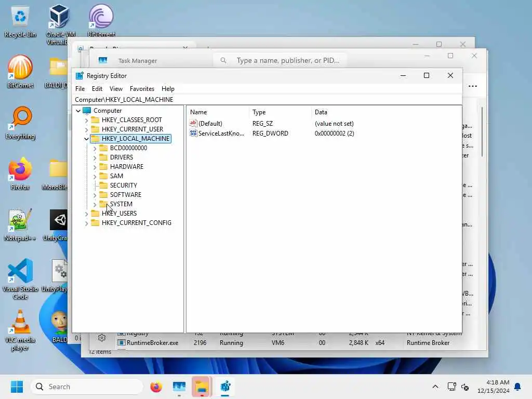
Task: Click the taskbar clock and date
Action: coord(494,387)
